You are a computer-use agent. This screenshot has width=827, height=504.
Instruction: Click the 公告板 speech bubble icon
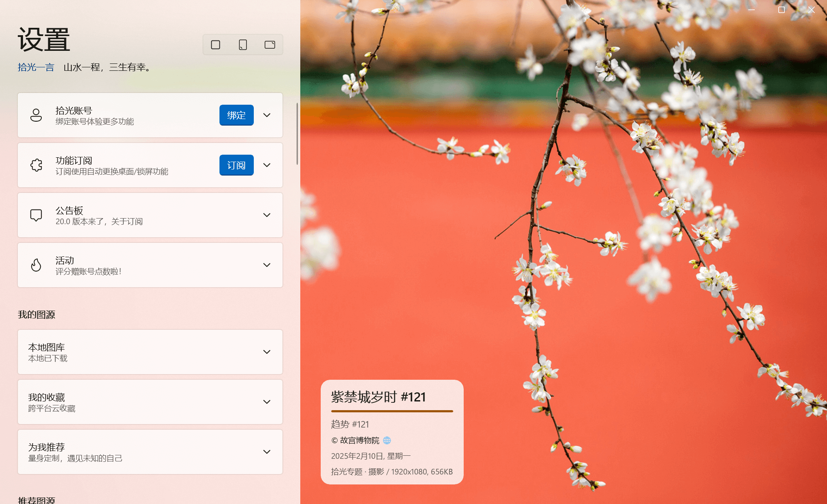point(36,215)
